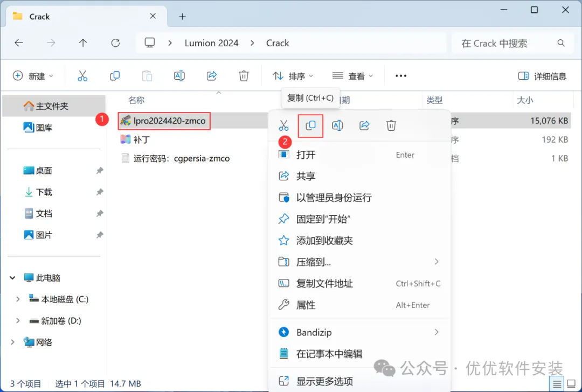Click the Copy icon in the toolbar
Viewport: 582px width, 392px height.
pos(115,76)
